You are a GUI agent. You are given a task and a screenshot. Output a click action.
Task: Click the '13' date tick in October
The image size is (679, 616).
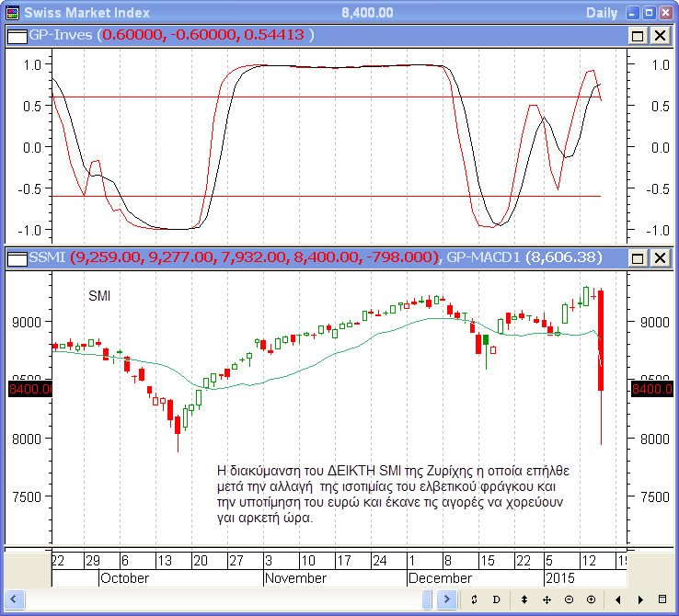[165, 561]
